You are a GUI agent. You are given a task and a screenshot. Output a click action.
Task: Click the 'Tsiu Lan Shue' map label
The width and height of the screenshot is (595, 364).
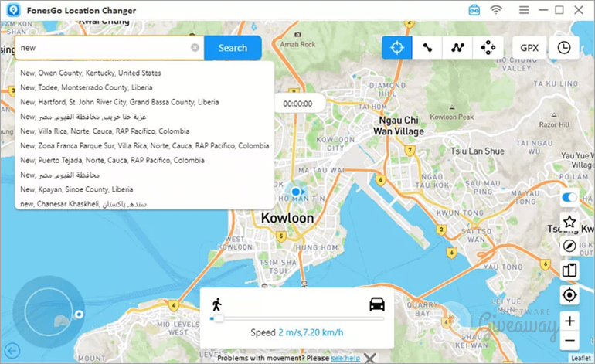[478, 151]
